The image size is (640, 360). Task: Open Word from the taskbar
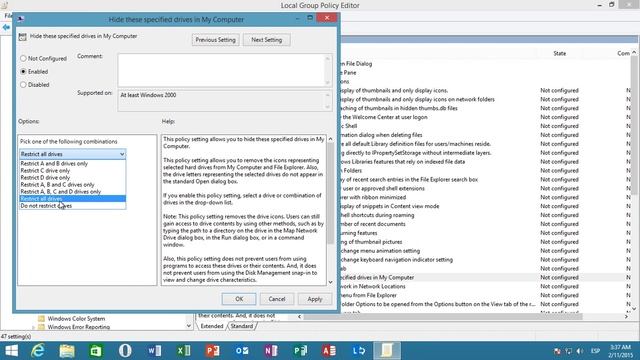pyautogui.click(x=154, y=351)
